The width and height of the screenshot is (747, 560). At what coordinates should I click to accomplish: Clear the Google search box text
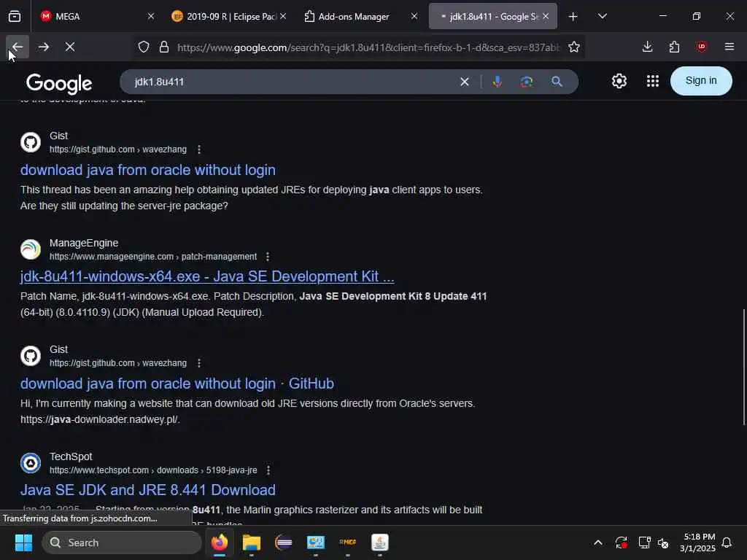tap(465, 82)
